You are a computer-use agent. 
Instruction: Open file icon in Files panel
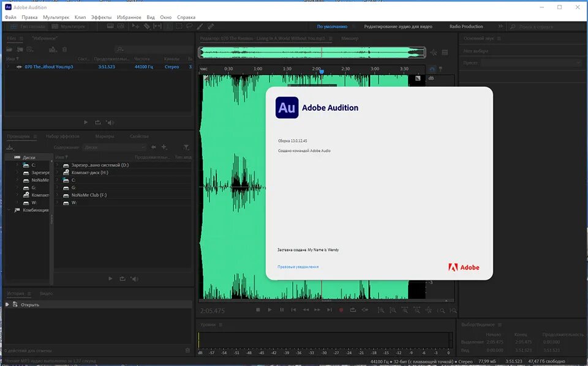(9, 50)
